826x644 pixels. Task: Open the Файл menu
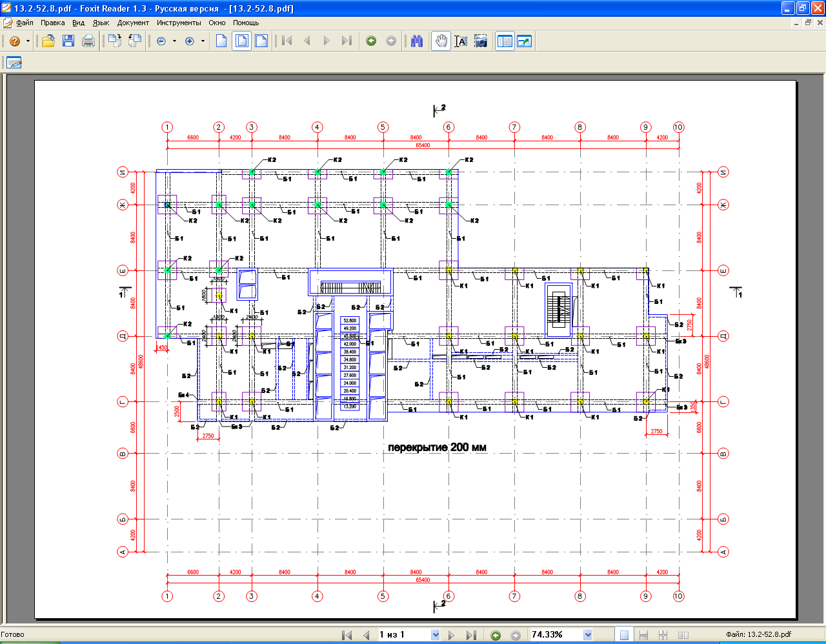(25, 23)
